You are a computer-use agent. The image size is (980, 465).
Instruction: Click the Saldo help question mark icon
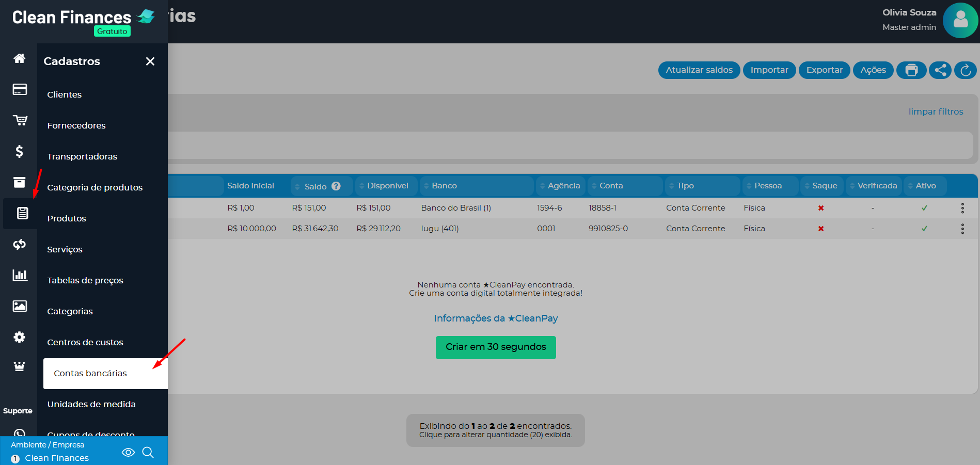click(336, 186)
